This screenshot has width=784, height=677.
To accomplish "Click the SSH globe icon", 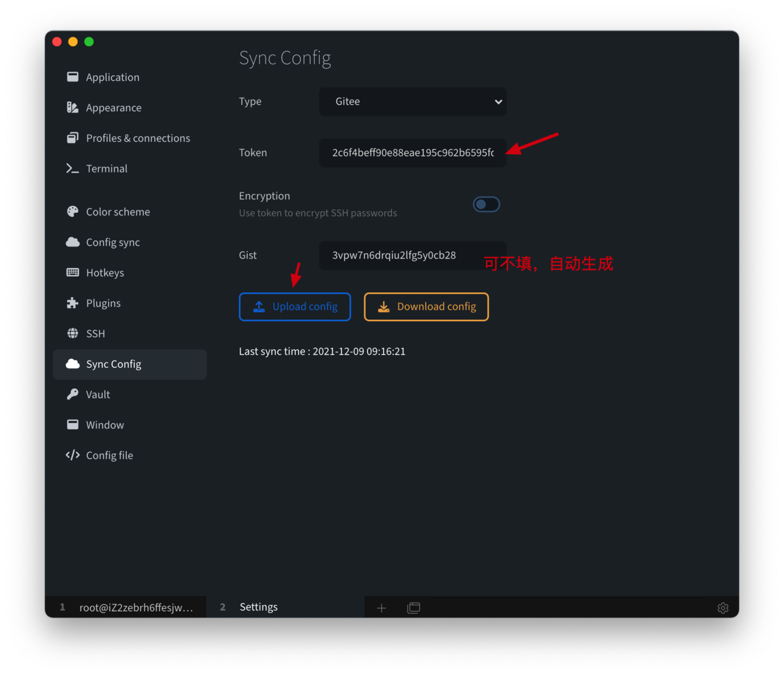I will [73, 333].
